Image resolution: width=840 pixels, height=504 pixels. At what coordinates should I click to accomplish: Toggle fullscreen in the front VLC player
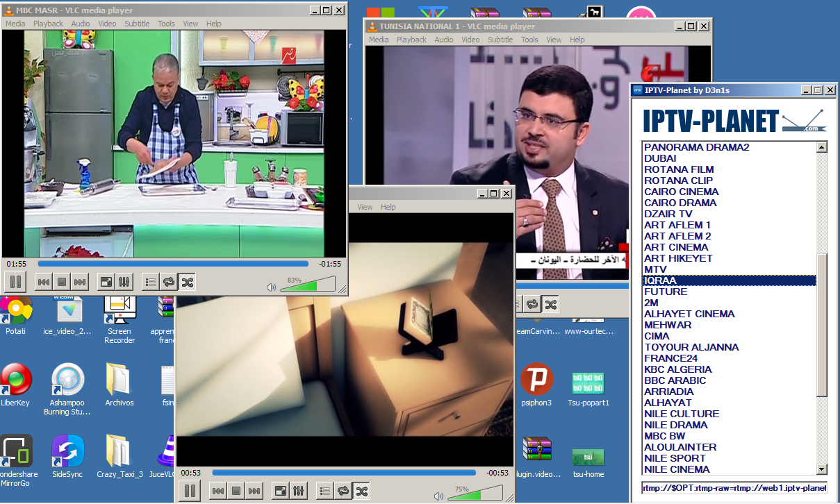point(281,491)
